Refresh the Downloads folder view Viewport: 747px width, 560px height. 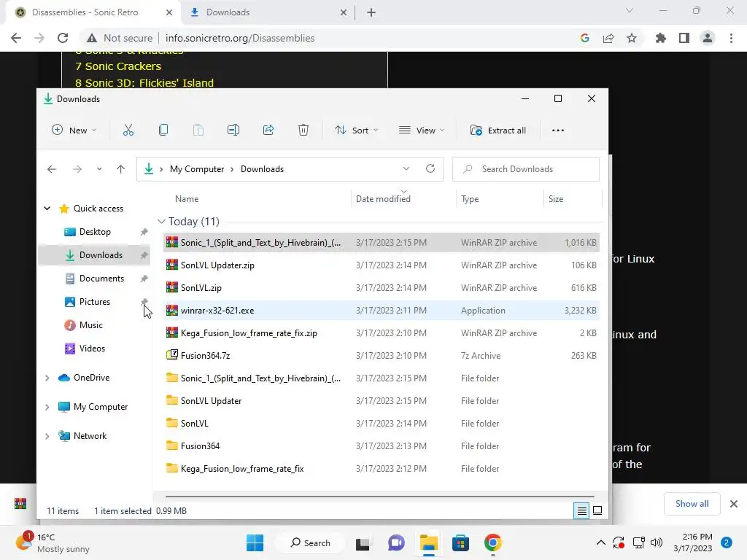pos(430,168)
